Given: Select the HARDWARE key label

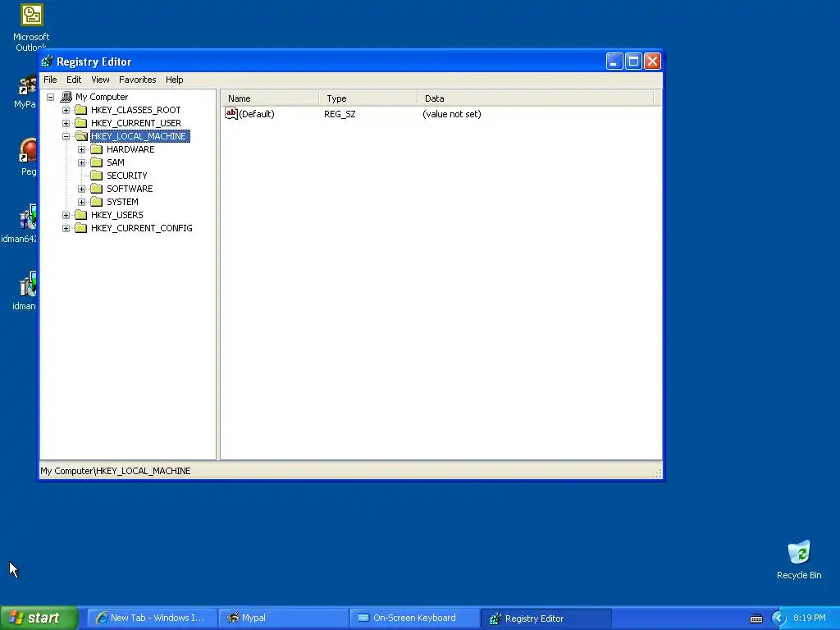Looking at the screenshot, I should [x=130, y=149].
